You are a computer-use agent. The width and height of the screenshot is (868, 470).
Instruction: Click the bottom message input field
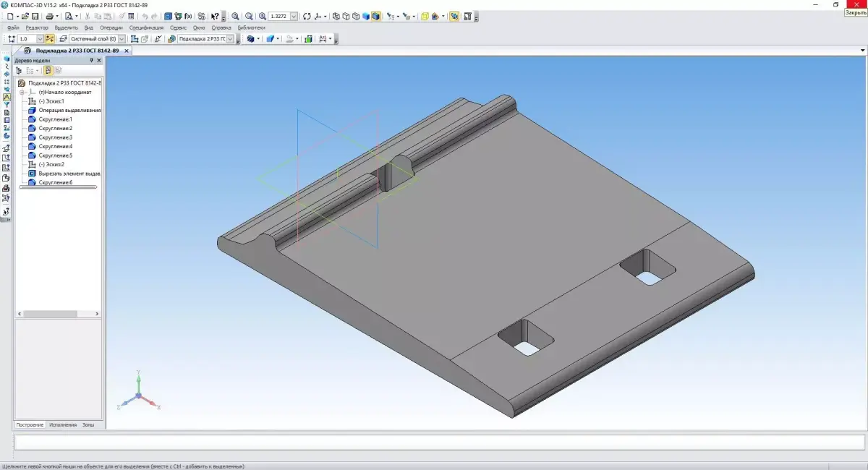(439, 442)
